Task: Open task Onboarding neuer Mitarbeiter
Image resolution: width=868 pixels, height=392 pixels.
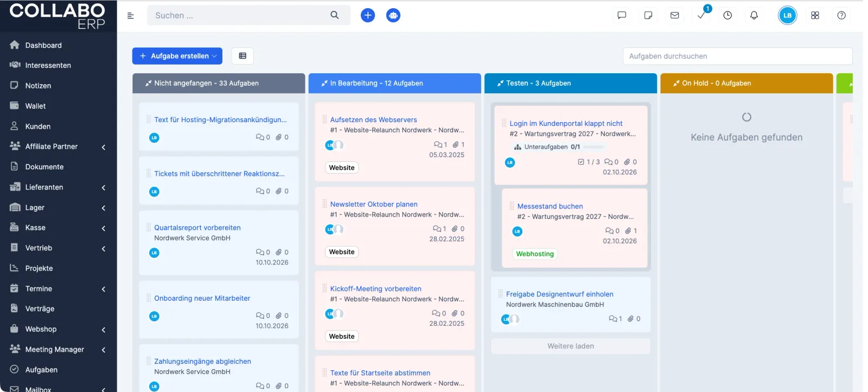Action: pos(202,298)
